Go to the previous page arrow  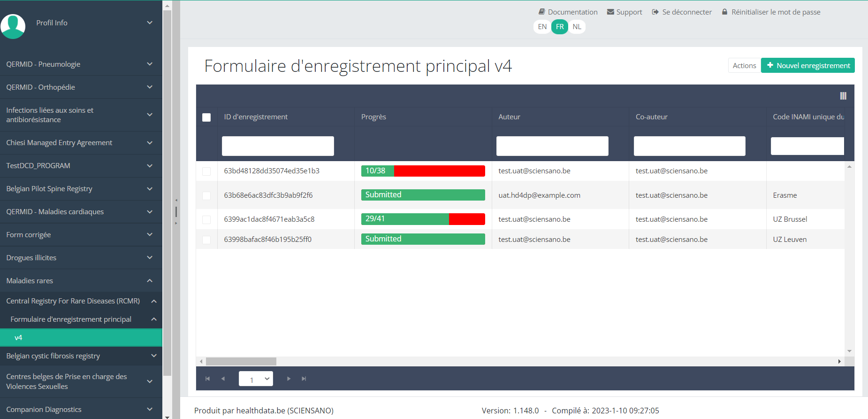[x=223, y=379]
